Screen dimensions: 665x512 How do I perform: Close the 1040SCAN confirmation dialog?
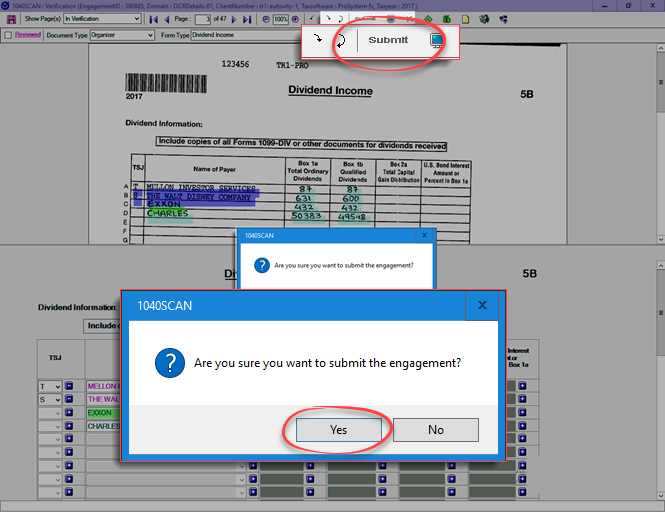point(482,305)
